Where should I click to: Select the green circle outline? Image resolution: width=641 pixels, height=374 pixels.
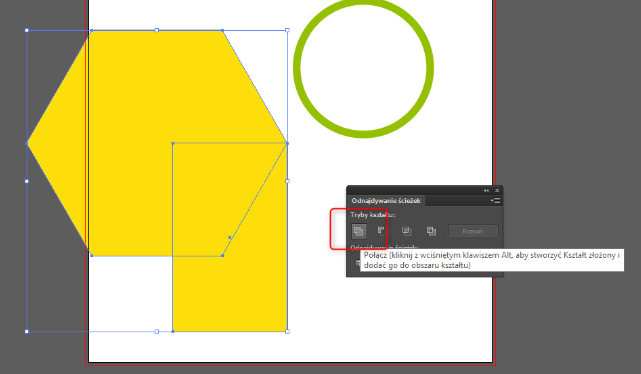pos(363,134)
